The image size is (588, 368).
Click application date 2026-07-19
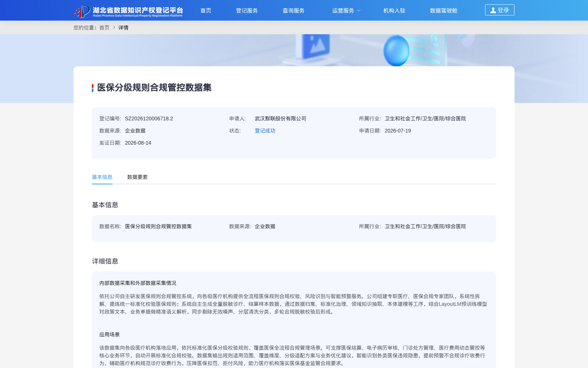pyautogui.click(x=398, y=131)
